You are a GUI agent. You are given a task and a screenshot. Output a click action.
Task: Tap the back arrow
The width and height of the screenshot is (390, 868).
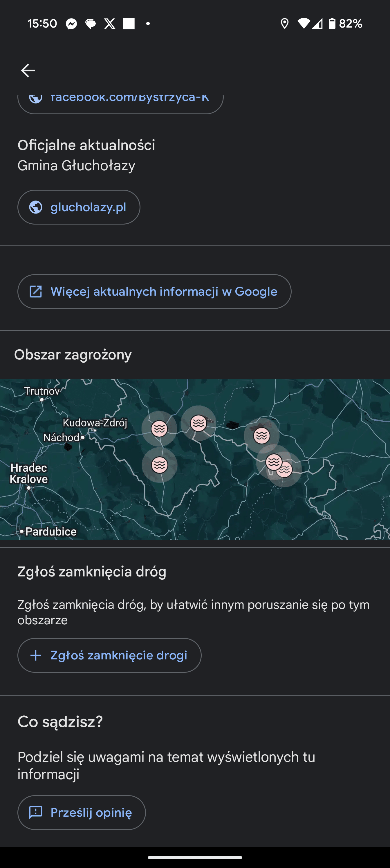pos(28,70)
